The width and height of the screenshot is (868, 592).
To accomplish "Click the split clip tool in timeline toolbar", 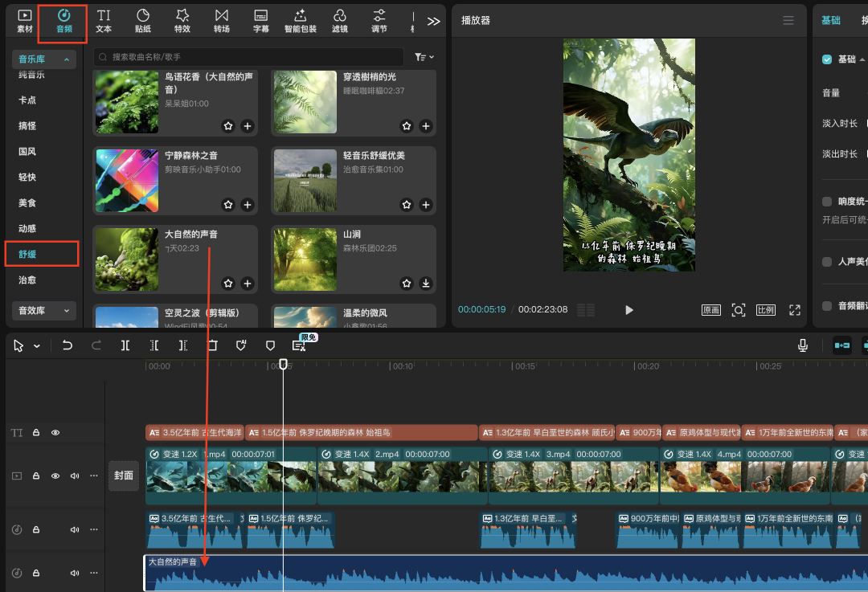I will [x=125, y=345].
